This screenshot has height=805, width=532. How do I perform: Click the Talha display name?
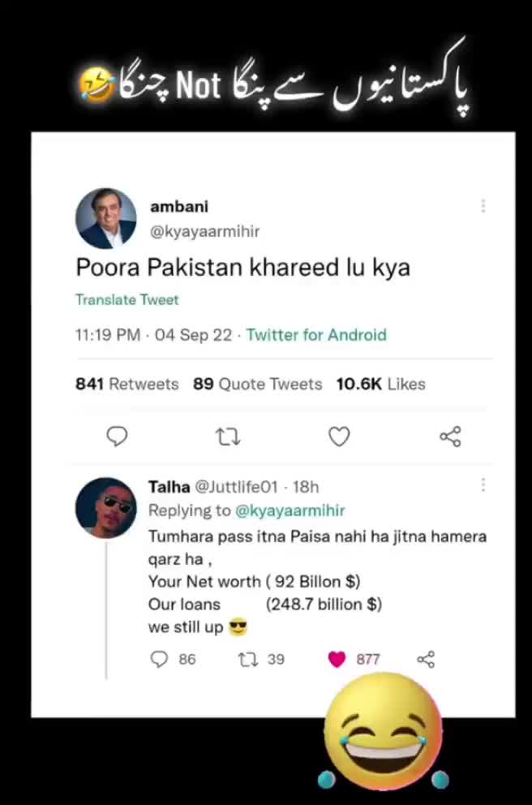pyautogui.click(x=169, y=486)
